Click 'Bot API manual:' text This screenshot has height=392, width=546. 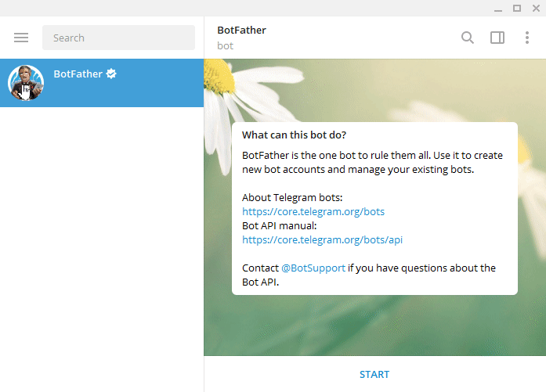click(280, 226)
